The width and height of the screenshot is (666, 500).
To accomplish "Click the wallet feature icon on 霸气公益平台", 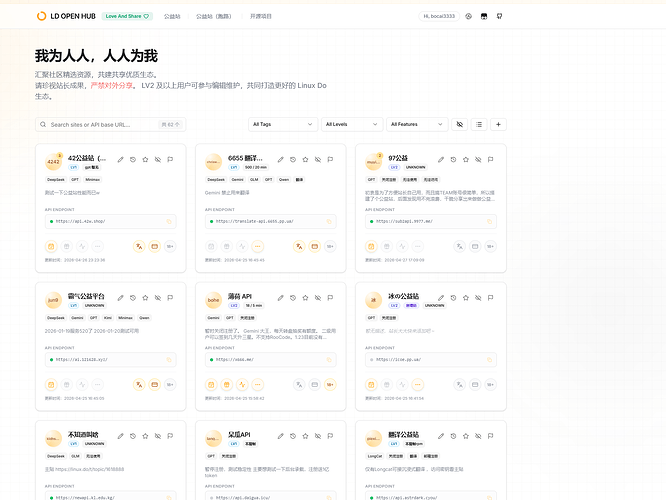I will pos(155,385).
